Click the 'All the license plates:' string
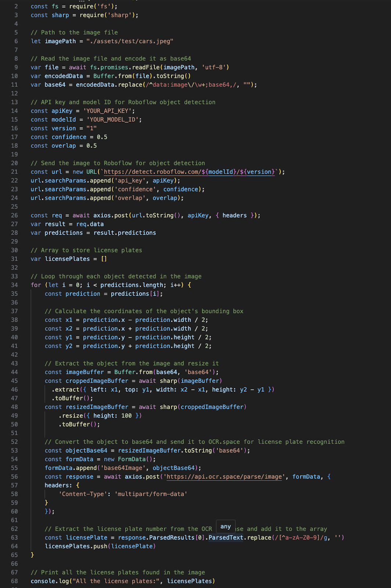 tap(116, 581)
